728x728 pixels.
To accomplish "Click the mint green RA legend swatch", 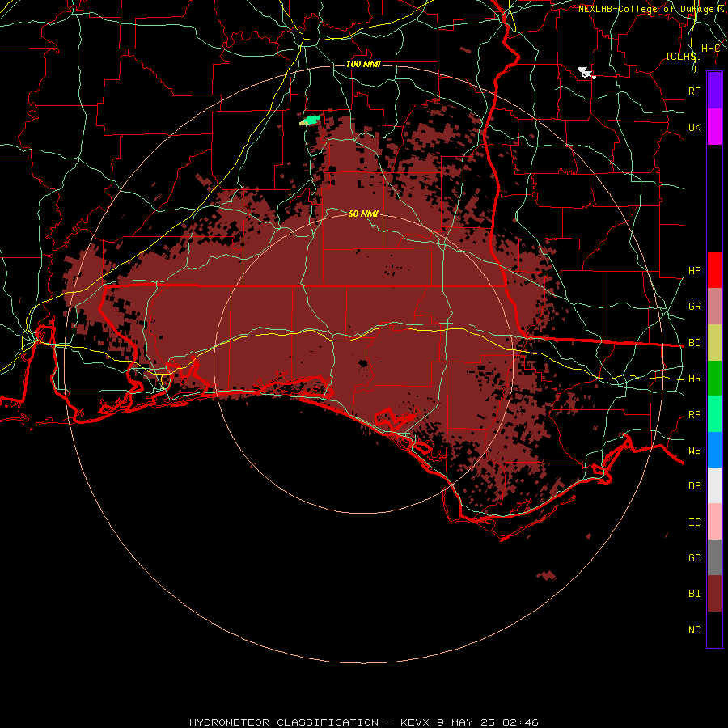I will pos(714,414).
